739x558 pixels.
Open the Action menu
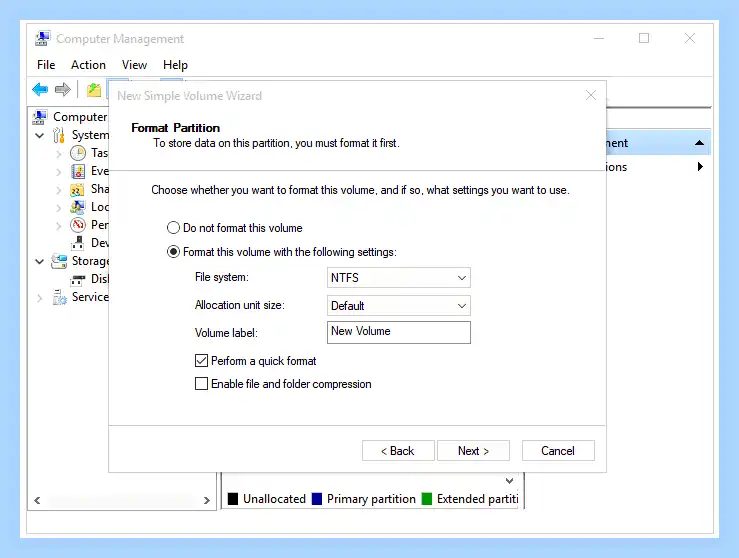pos(88,65)
